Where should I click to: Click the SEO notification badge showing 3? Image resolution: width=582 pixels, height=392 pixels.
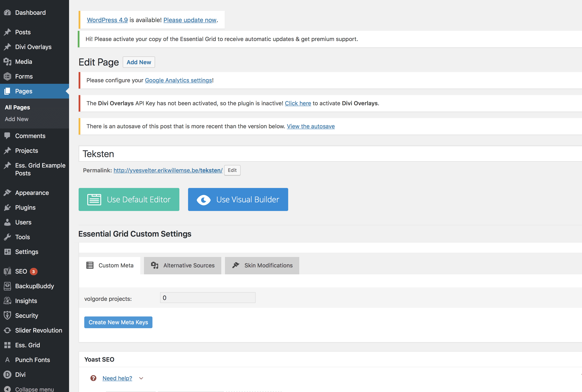click(x=33, y=272)
